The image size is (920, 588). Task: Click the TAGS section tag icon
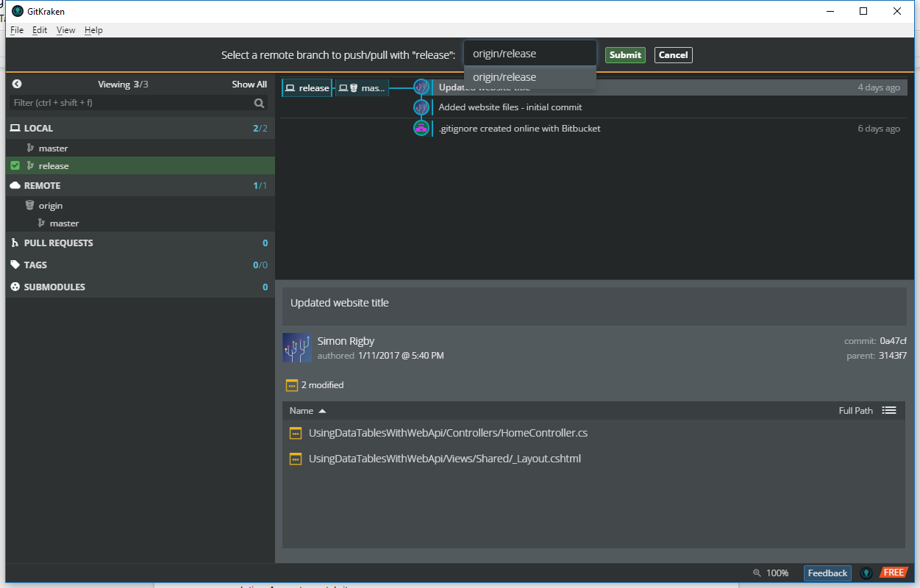(x=15, y=265)
